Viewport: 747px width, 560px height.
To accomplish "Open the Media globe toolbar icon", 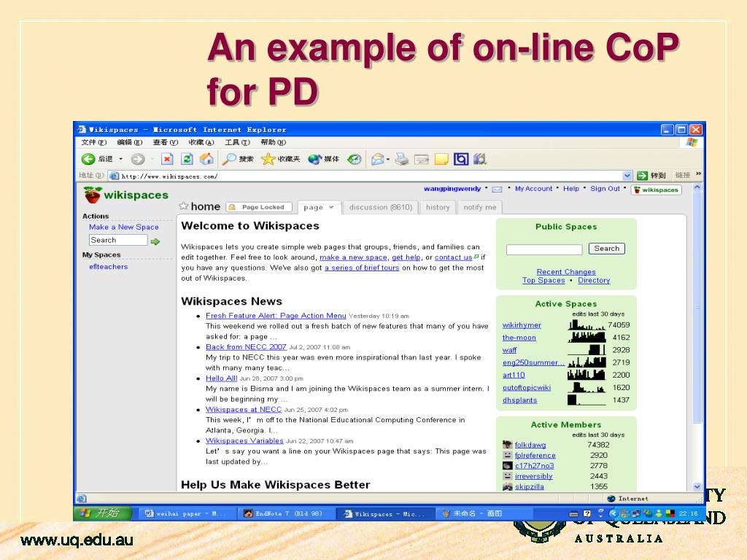I will (x=315, y=159).
